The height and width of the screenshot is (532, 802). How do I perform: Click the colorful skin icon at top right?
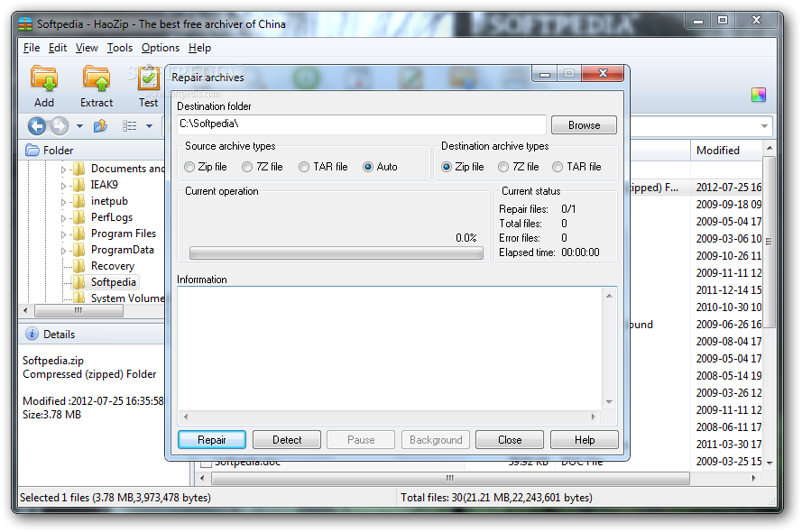click(758, 95)
